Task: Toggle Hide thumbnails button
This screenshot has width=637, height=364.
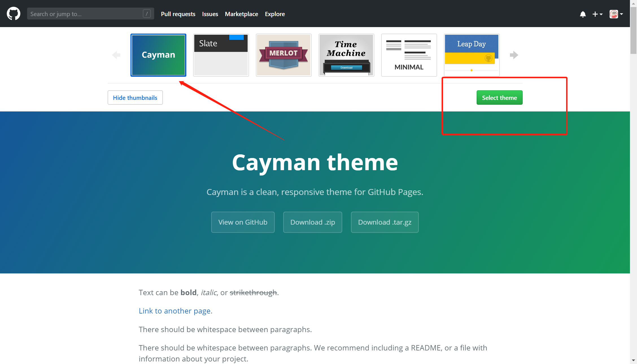Action: pos(135,98)
